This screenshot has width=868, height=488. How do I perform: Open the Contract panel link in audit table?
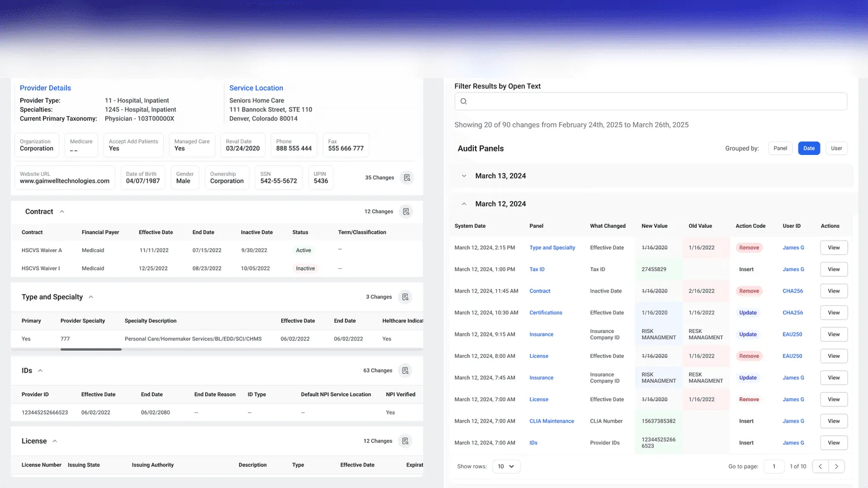tap(540, 291)
